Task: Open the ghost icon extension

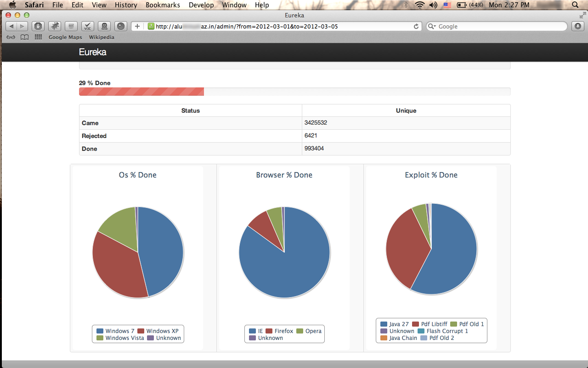Action: (104, 26)
